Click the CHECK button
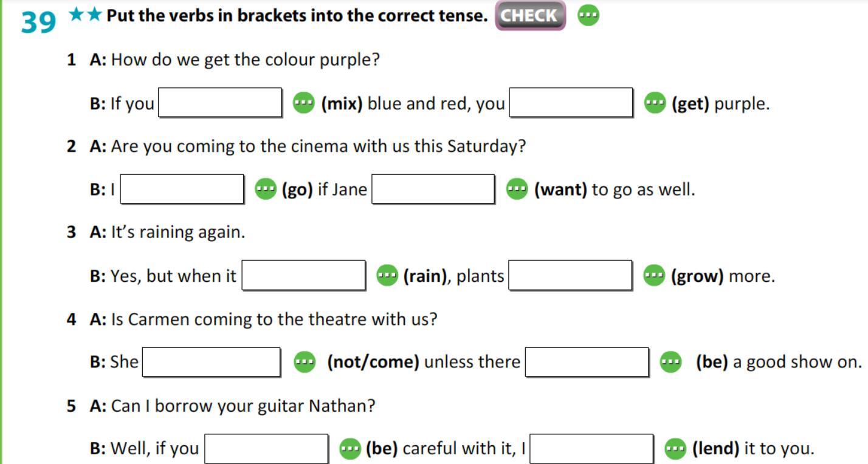868x464 pixels. click(530, 16)
